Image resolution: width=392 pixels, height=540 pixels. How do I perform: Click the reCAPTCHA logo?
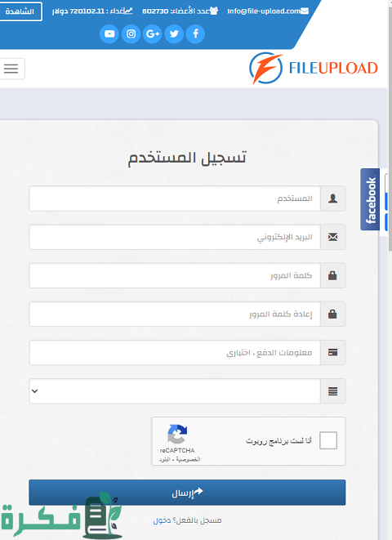click(177, 435)
